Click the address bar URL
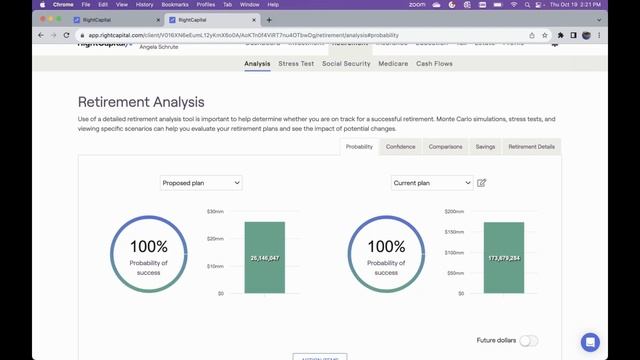 [243, 36]
